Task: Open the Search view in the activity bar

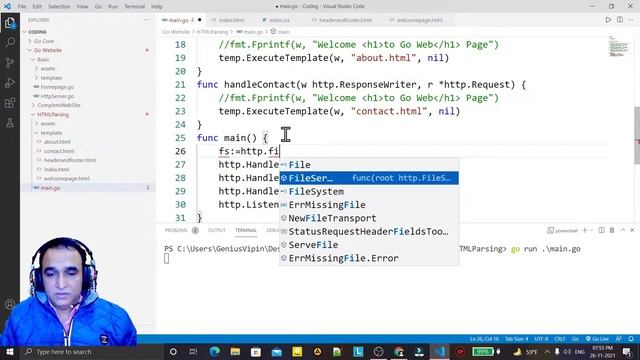Action: tap(10, 42)
